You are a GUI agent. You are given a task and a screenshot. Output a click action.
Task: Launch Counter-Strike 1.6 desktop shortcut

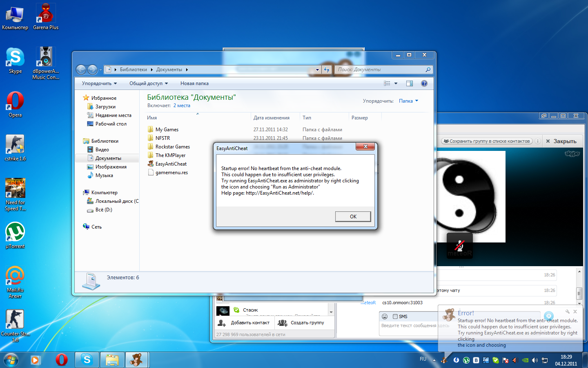point(15,325)
